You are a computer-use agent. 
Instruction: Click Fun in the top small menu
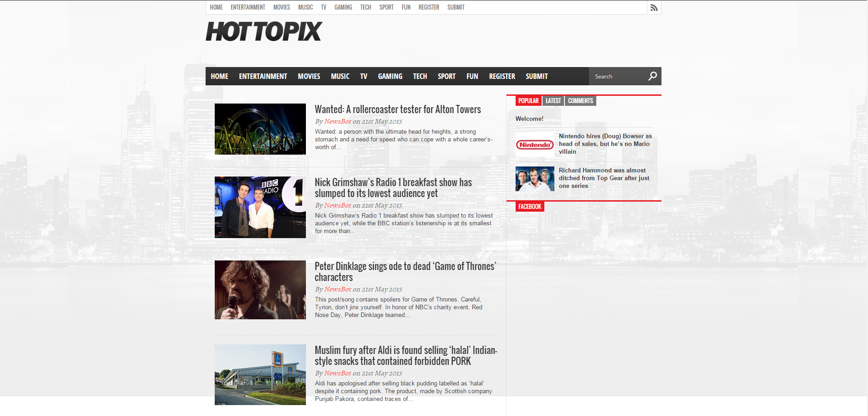pos(406,7)
